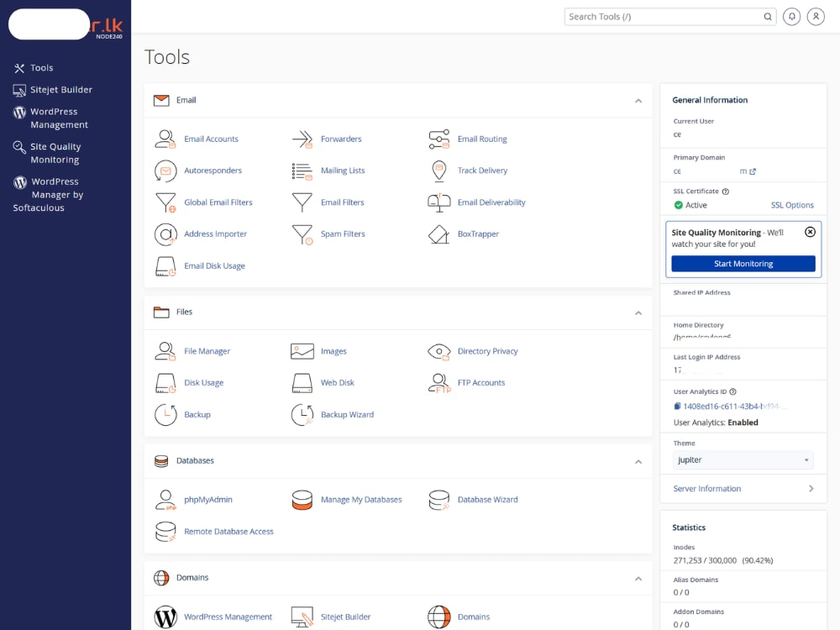This screenshot has width=840, height=630.
Task: Click the search magnifier icon
Action: [767, 17]
